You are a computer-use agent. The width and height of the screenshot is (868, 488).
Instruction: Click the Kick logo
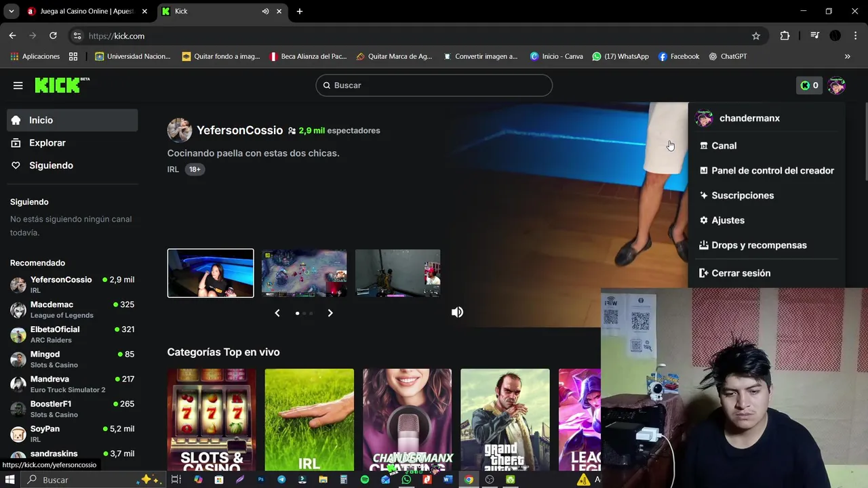tap(62, 85)
